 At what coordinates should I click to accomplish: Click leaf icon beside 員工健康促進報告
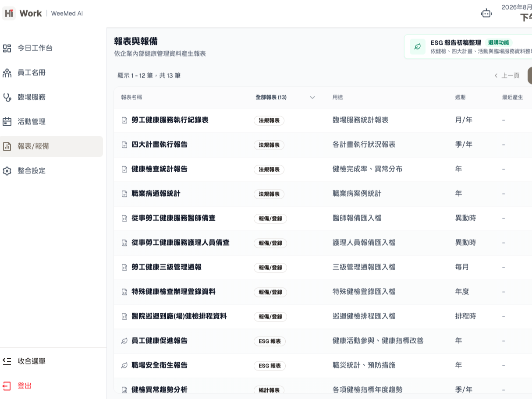tap(124, 341)
